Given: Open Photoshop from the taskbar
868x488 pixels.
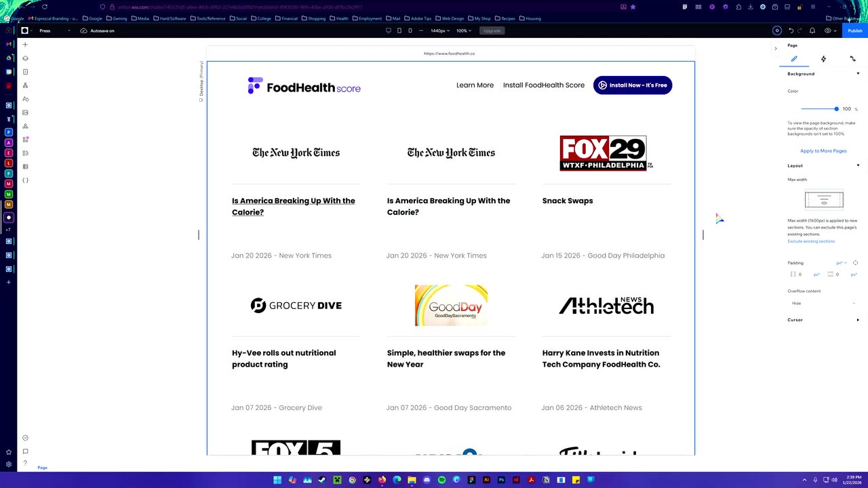Looking at the screenshot, I should pos(501,480).
